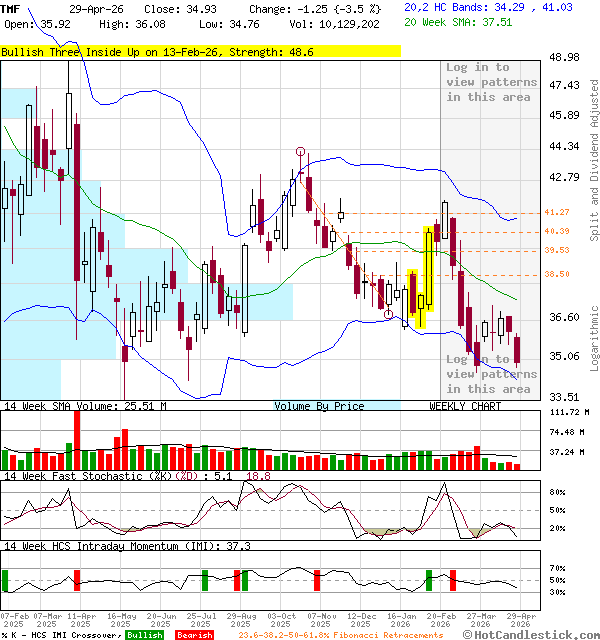Click the 38.50 Fibonacci level label
This screenshot has height=640, width=600.
(557, 274)
